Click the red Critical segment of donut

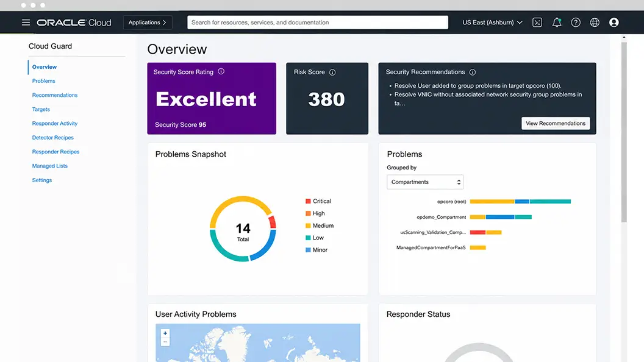tap(273, 222)
